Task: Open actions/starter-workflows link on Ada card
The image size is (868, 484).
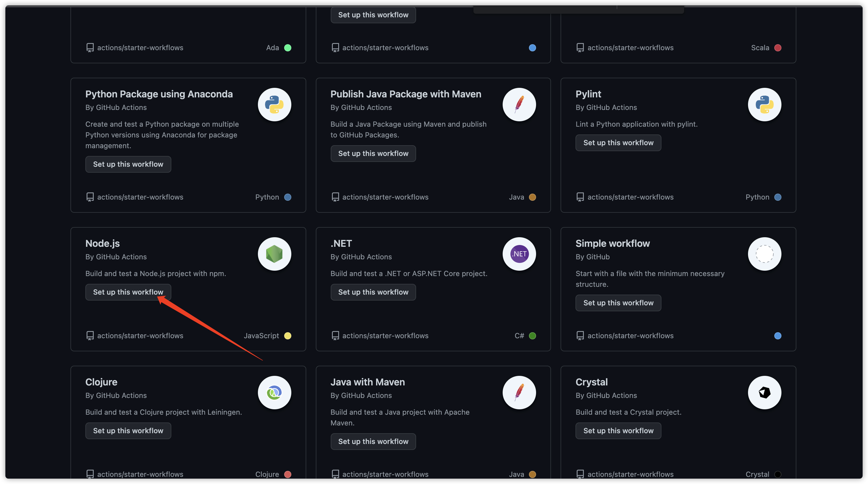Action: 140,48
